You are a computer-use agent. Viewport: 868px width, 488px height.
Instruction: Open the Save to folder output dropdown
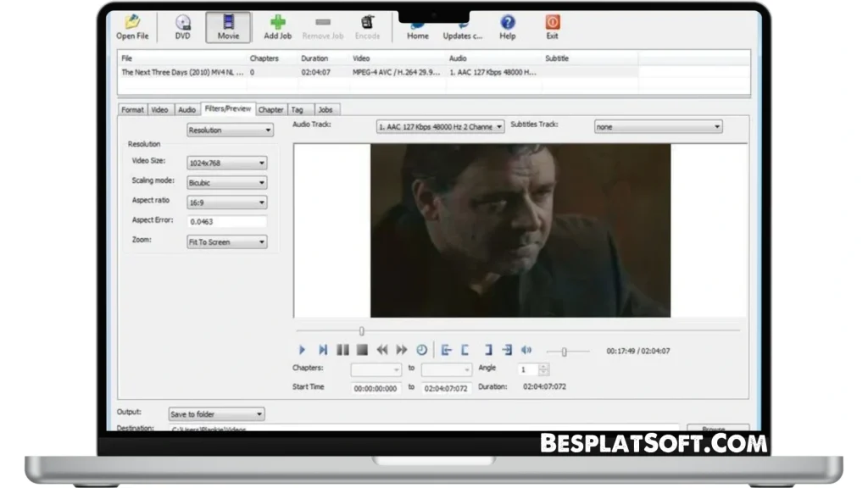tap(215, 413)
